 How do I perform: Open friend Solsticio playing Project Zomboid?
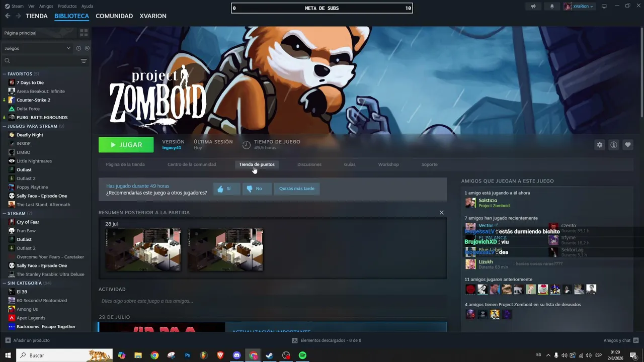tap(488, 203)
